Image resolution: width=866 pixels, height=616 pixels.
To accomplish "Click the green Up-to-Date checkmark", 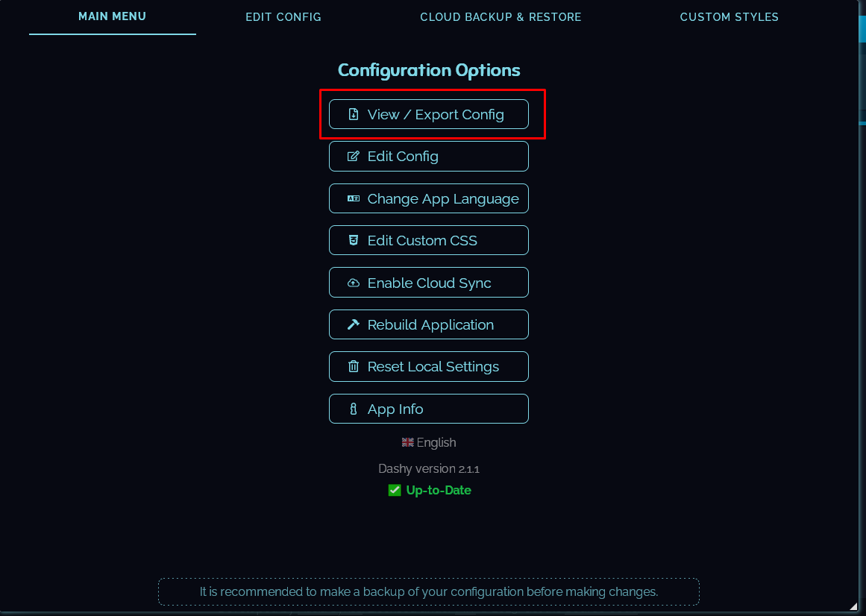I will (x=394, y=490).
